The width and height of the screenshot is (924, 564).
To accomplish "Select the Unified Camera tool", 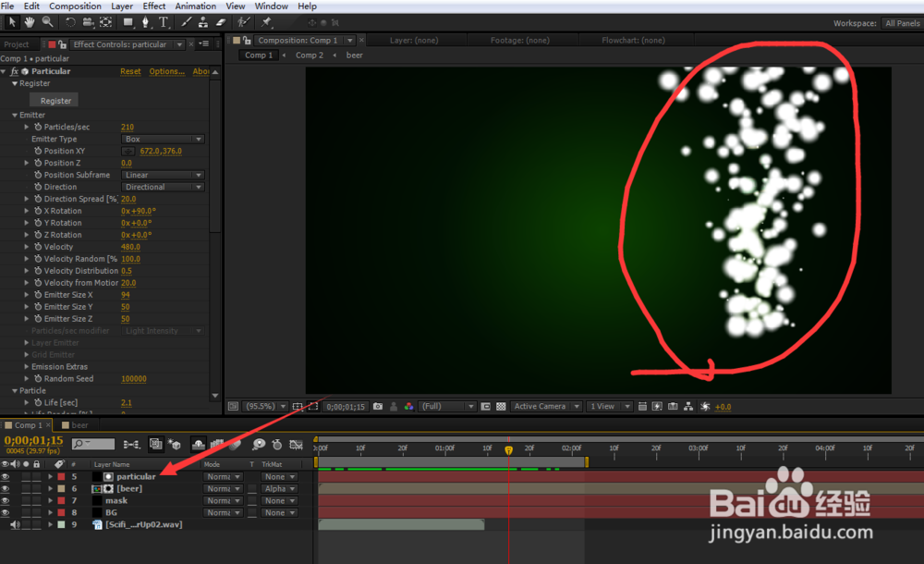I will (88, 22).
